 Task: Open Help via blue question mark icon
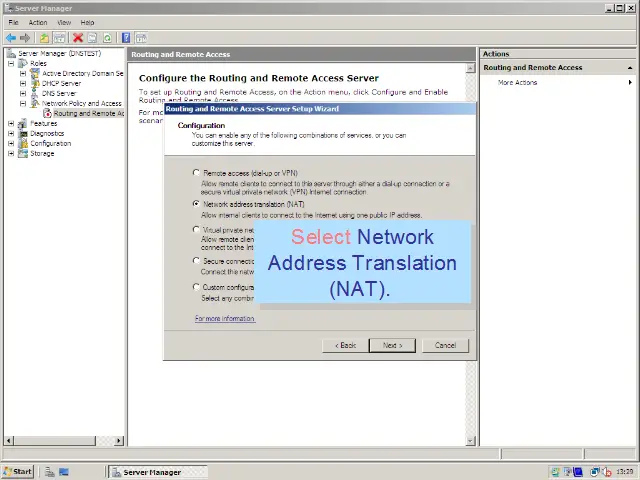[126, 38]
